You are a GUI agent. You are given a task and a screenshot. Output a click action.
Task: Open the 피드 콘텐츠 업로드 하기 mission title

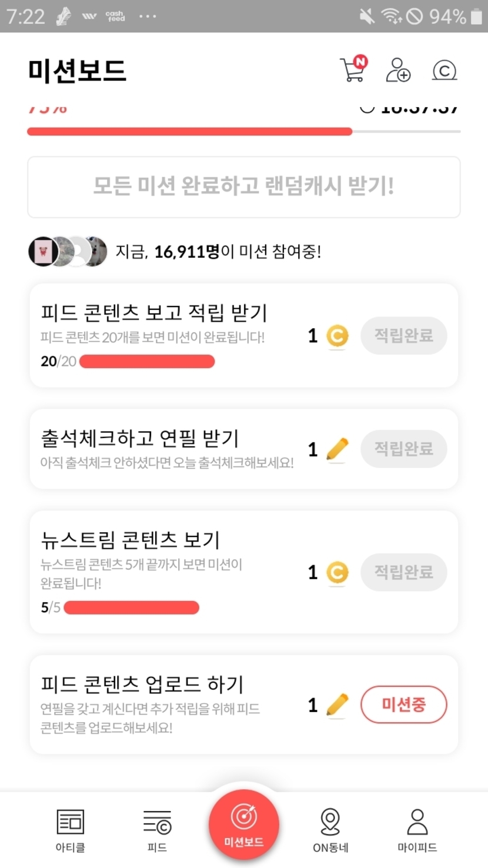point(142,685)
